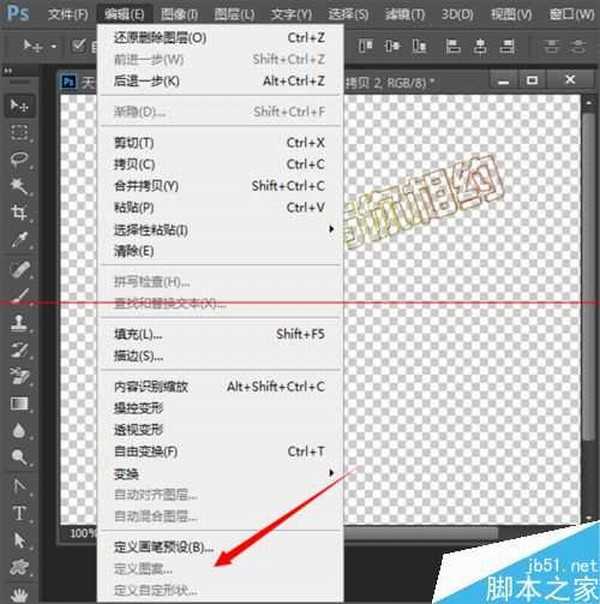Click align right edges icon
The image size is (600, 604).
click(507, 46)
